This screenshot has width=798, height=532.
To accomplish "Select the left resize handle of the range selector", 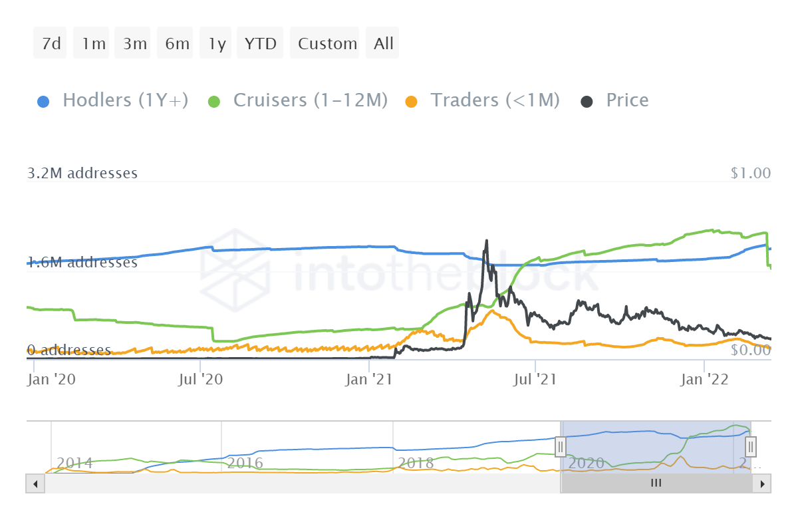I will (x=561, y=448).
